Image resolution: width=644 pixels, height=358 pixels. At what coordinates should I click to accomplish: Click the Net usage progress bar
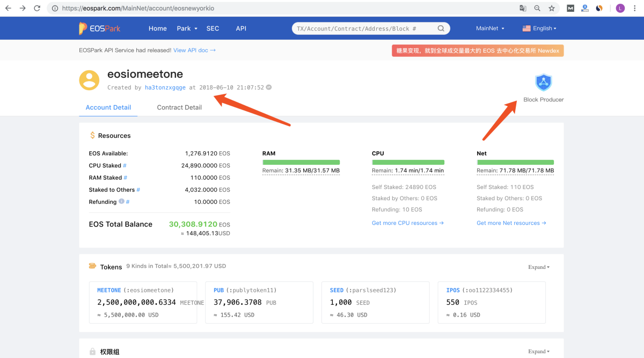515,162
